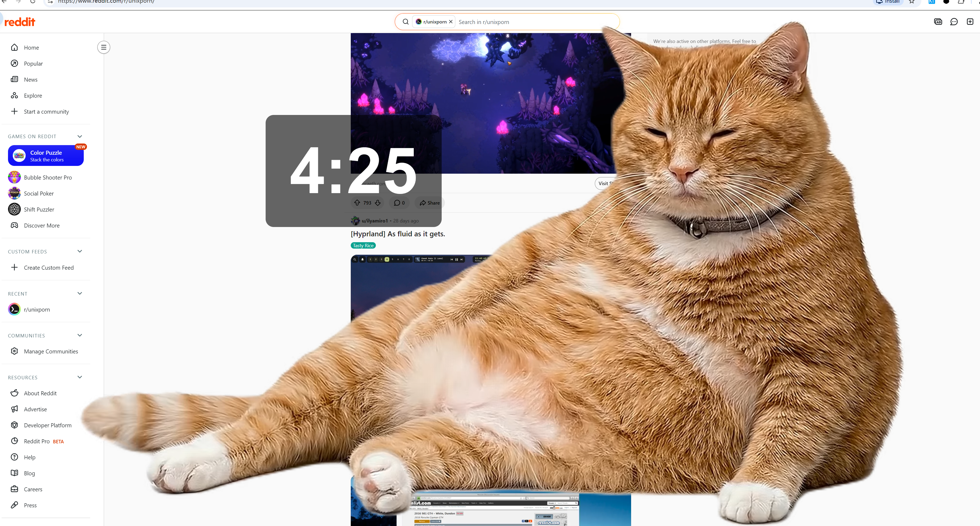Launch the Color Puzzle game banner
980x526 pixels.
[46, 156]
